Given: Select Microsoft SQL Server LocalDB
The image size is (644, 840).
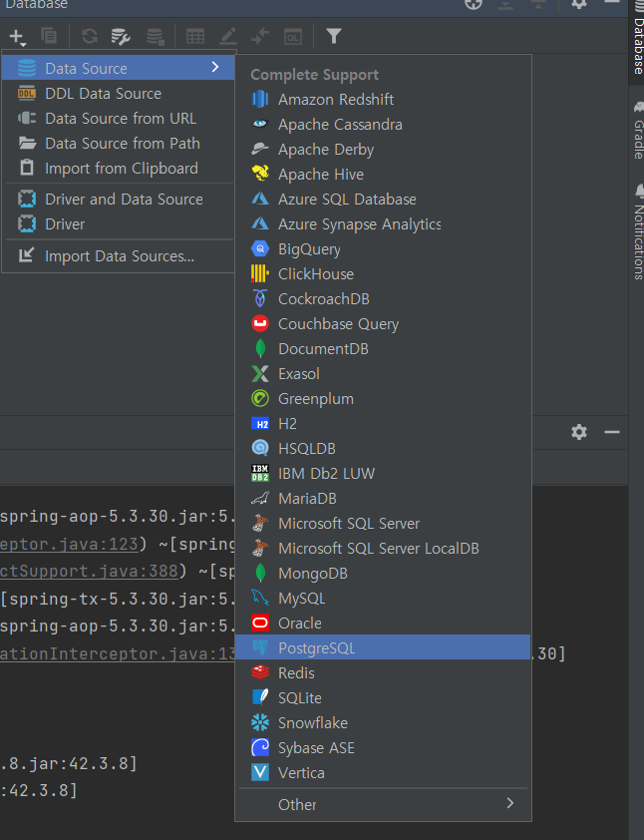Looking at the screenshot, I should point(383,549).
